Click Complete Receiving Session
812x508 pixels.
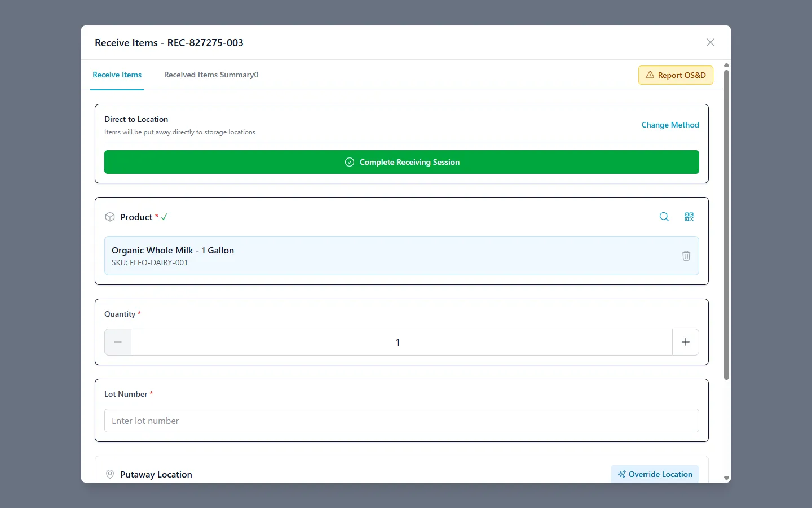click(x=401, y=162)
